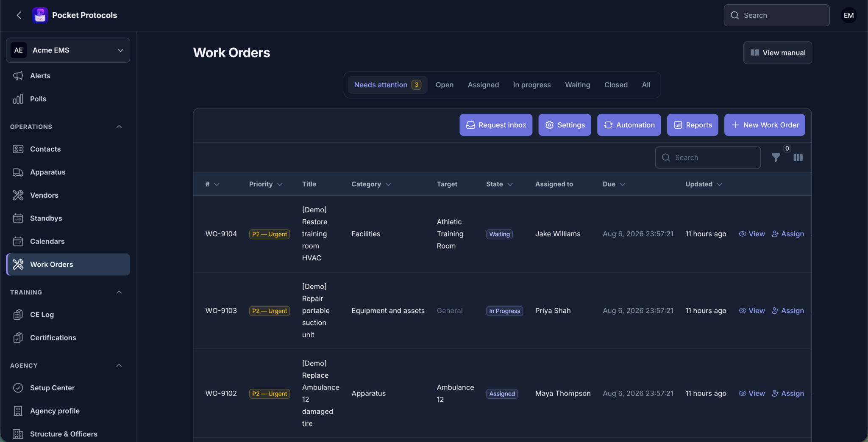Switch to the Assigned tab
Screen dimensions: 868x442
[x=483, y=85]
